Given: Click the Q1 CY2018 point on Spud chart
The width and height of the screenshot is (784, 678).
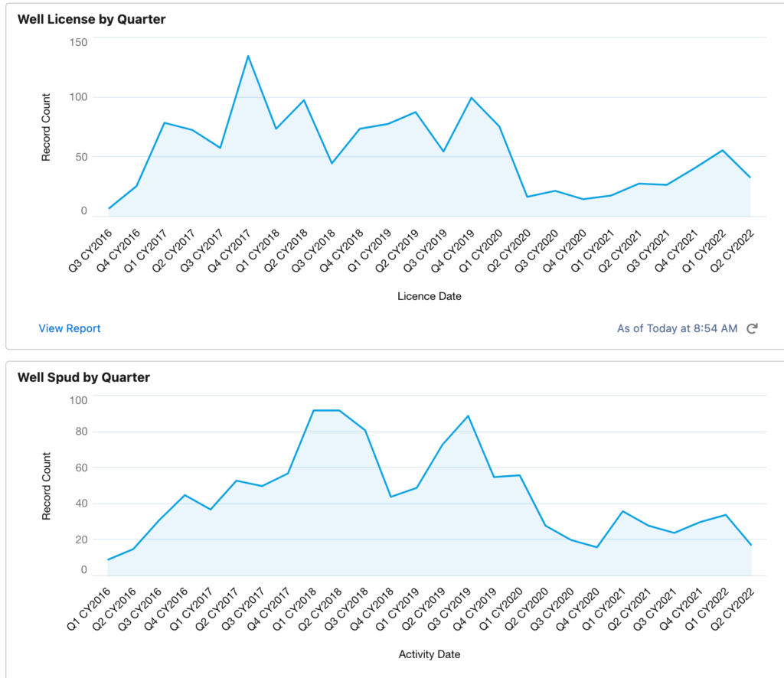Looking at the screenshot, I should coord(312,410).
